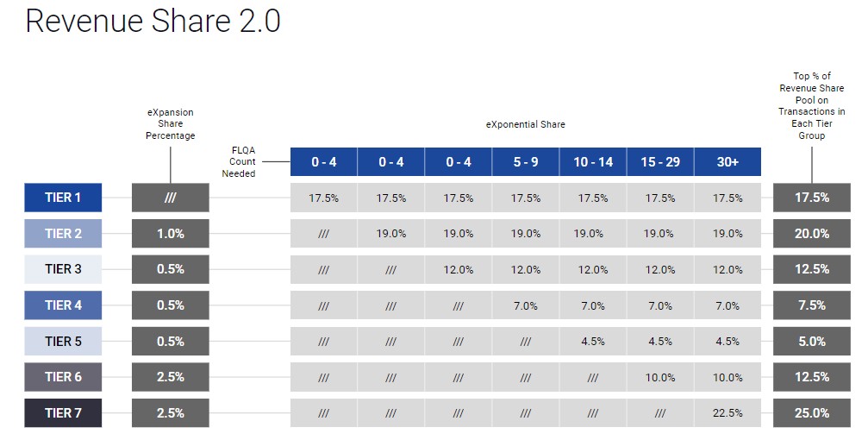Select the eXponential Share heading text
The height and width of the screenshot is (440, 868).
click(x=526, y=125)
